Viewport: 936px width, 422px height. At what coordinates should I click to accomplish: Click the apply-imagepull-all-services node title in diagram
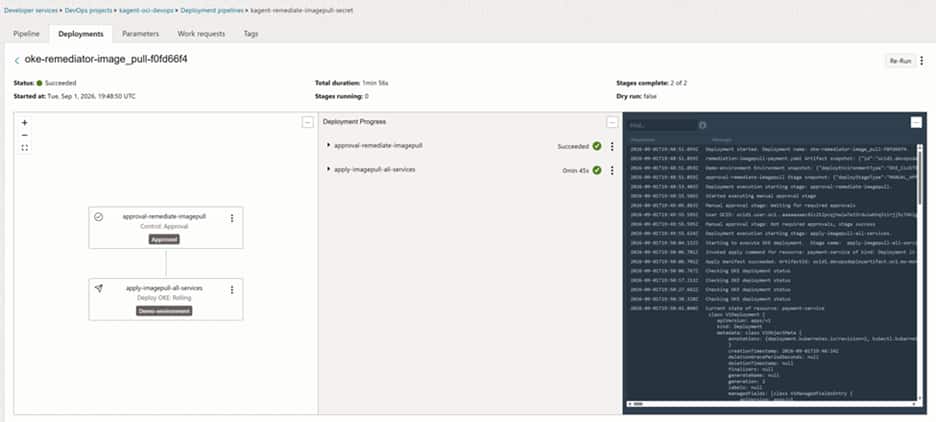coord(164,288)
